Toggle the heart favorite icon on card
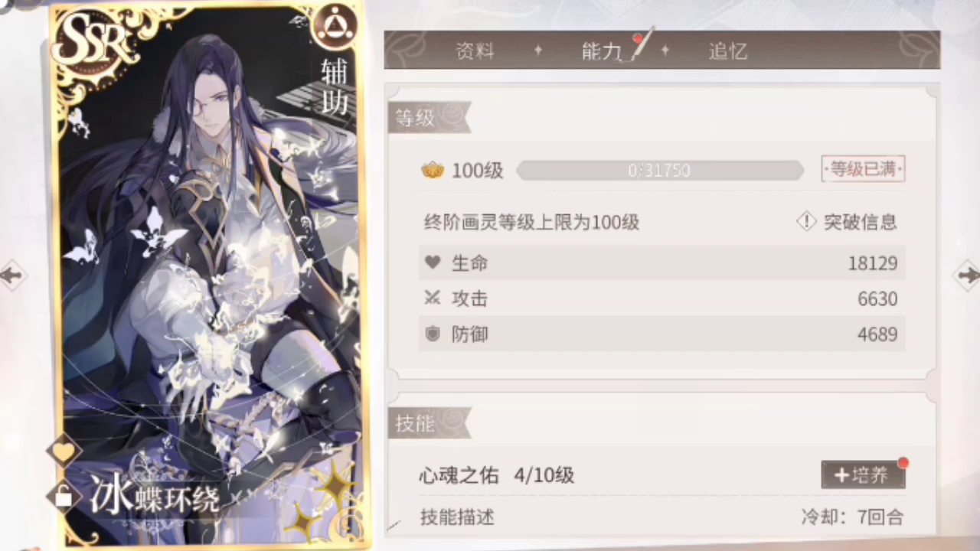The image size is (980, 551). 64,452
